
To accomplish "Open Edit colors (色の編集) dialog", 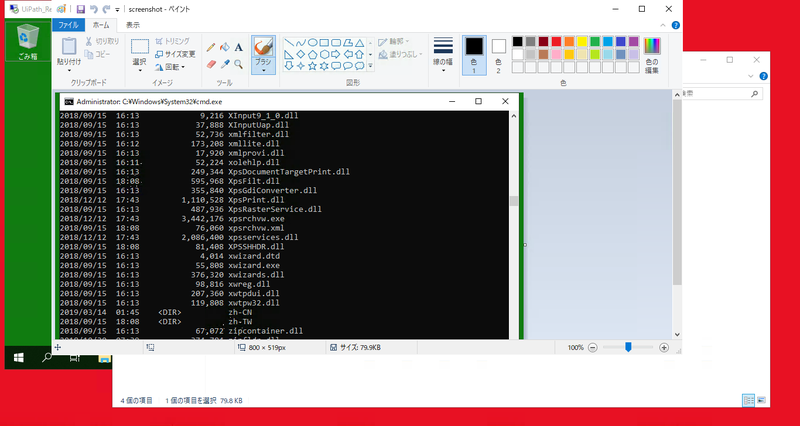I will (652, 55).
